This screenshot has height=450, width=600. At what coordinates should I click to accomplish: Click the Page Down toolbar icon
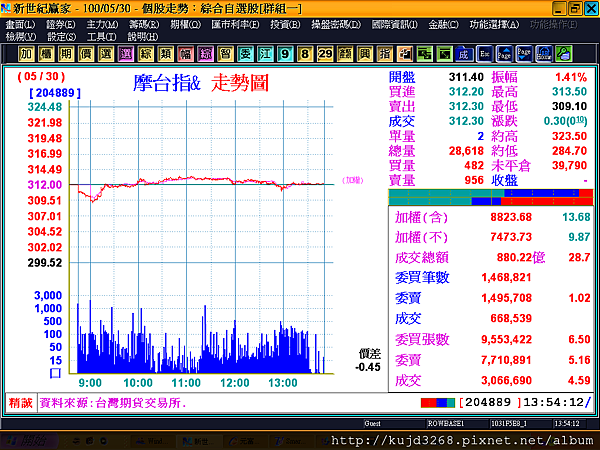point(524,54)
